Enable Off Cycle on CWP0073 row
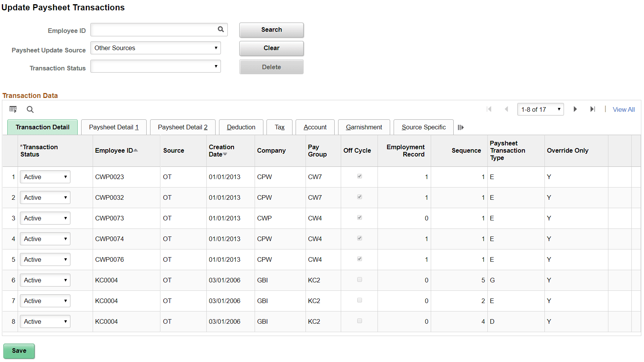 (x=359, y=217)
